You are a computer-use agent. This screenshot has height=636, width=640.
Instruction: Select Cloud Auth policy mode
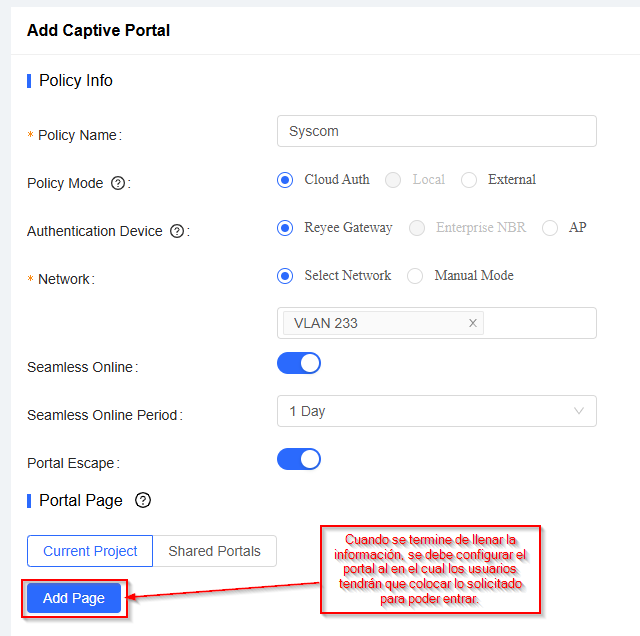pos(285,180)
